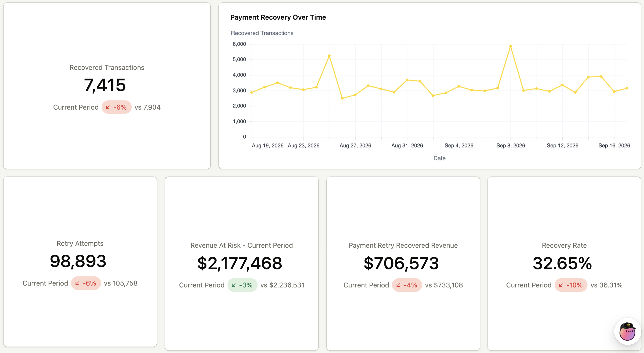
Task: Click the Sep 12, 2026 axis label
Action: tap(562, 145)
